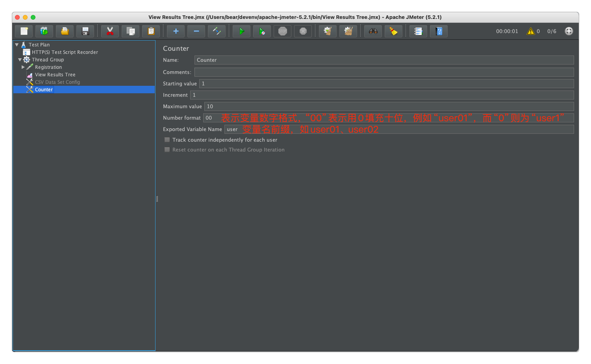Viewport: 591px width, 364px height.
Task: Click the split pane divider handle
Action: (x=157, y=199)
